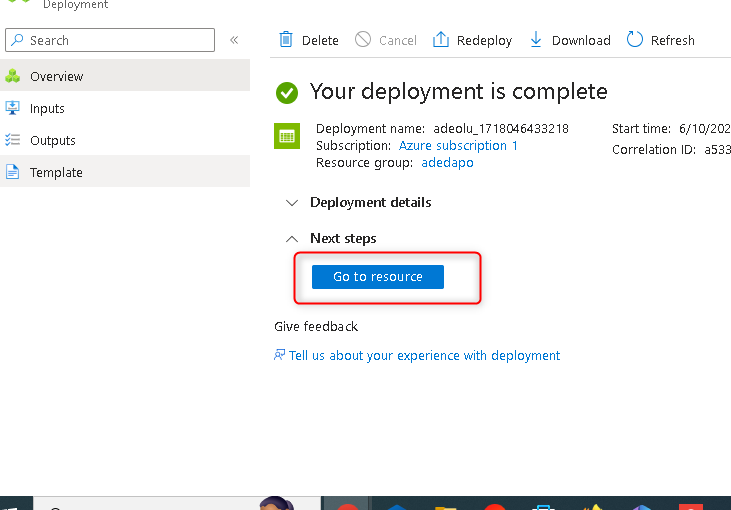The height and width of the screenshot is (510, 731).
Task: Open the Azure subscription 1 link
Action: [x=458, y=145]
